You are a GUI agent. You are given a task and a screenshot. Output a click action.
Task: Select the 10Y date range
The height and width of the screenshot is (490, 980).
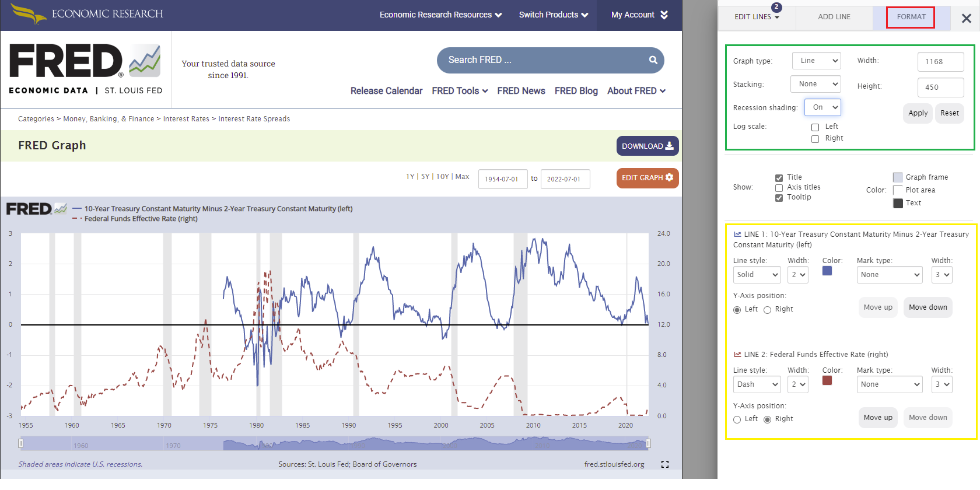[443, 177]
